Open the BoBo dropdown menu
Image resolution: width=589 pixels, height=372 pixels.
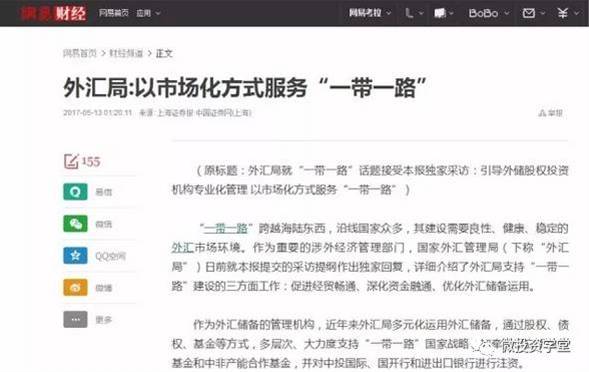point(489,13)
